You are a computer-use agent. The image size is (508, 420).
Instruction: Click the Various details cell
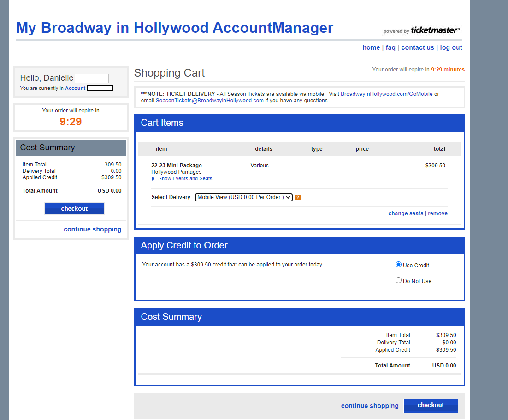pyautogui.click(x=260, y=165)
